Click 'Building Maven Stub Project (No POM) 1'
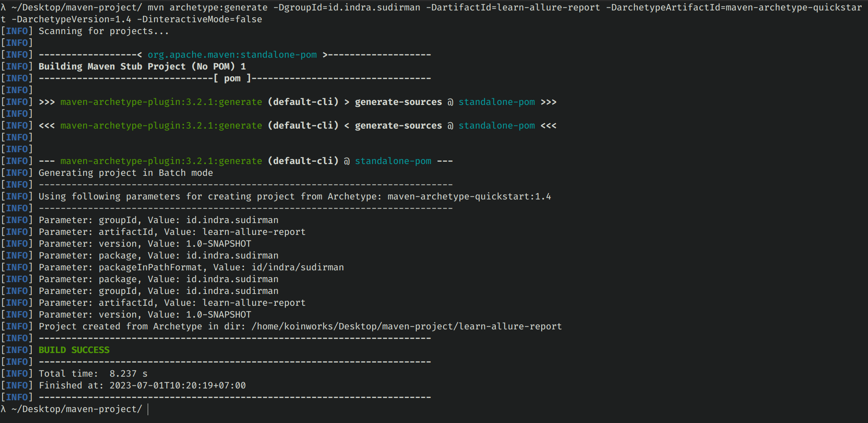The width and height of the screenshot is (868, 423). point(142,66)
